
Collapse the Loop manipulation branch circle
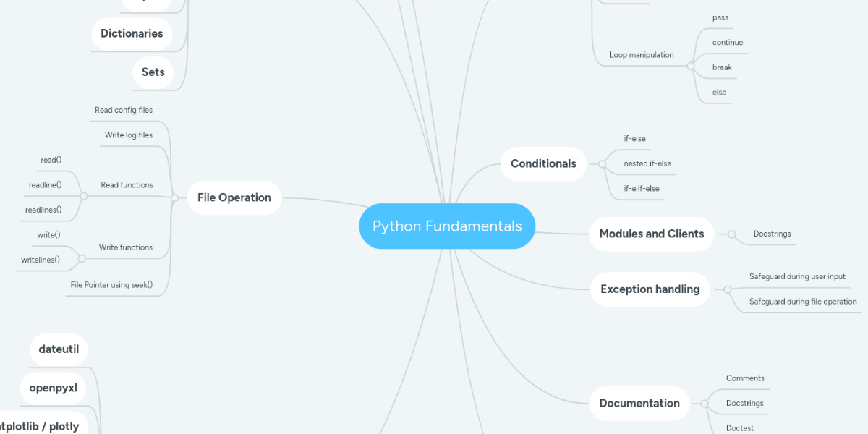tap(691, 67)
